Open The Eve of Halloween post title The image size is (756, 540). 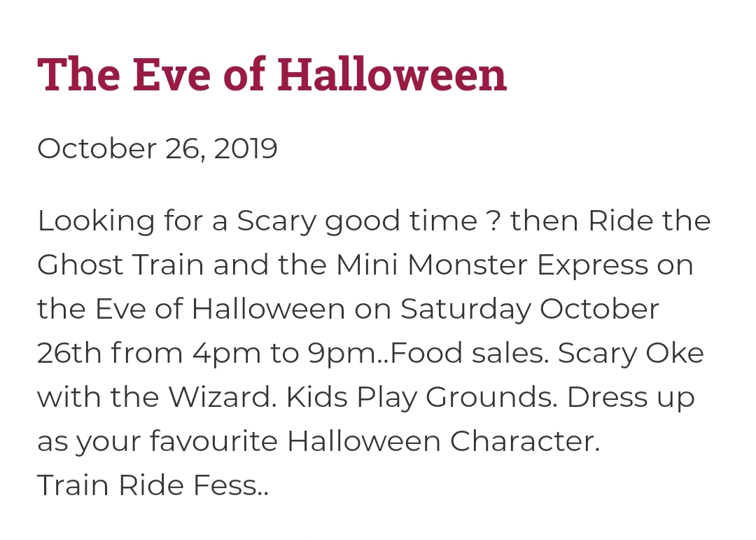[272, 76]
